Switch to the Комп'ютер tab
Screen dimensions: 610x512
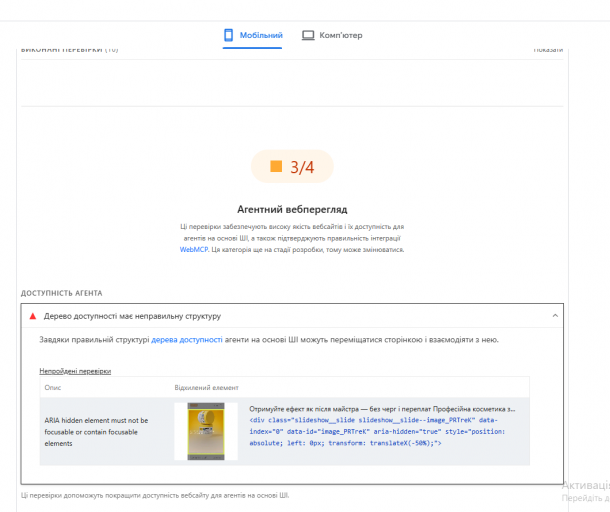[x=332, y=35]
